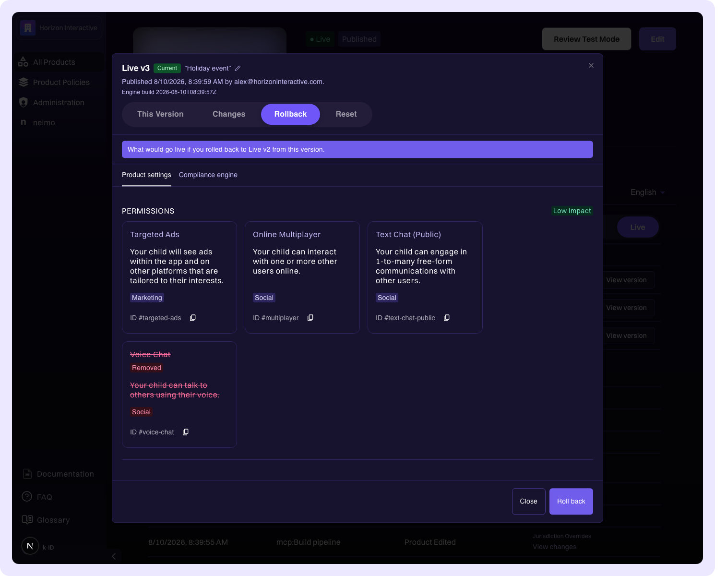
Task: Click the Administration shield icon
Action: (24, 102)
